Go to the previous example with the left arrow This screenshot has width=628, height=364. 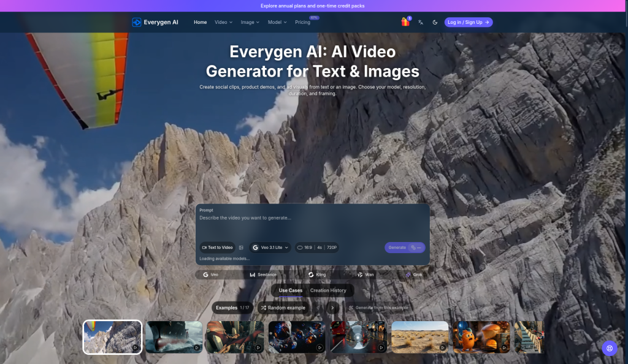[x=318, y=308]
